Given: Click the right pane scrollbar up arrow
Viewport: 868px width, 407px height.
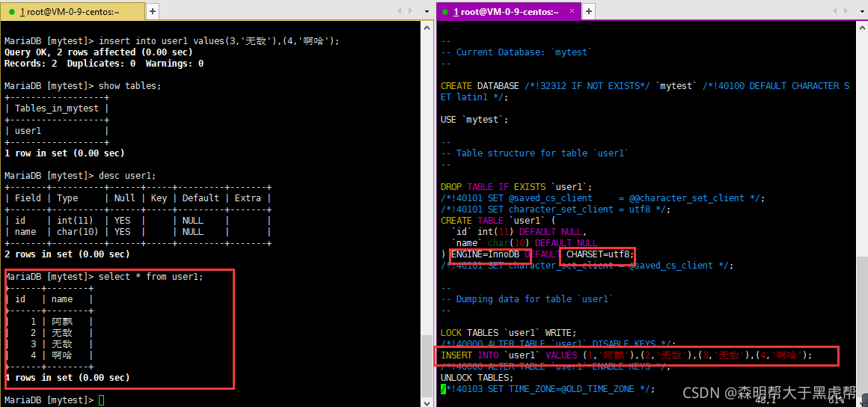Looking at the screenshot, I should 861,28.
